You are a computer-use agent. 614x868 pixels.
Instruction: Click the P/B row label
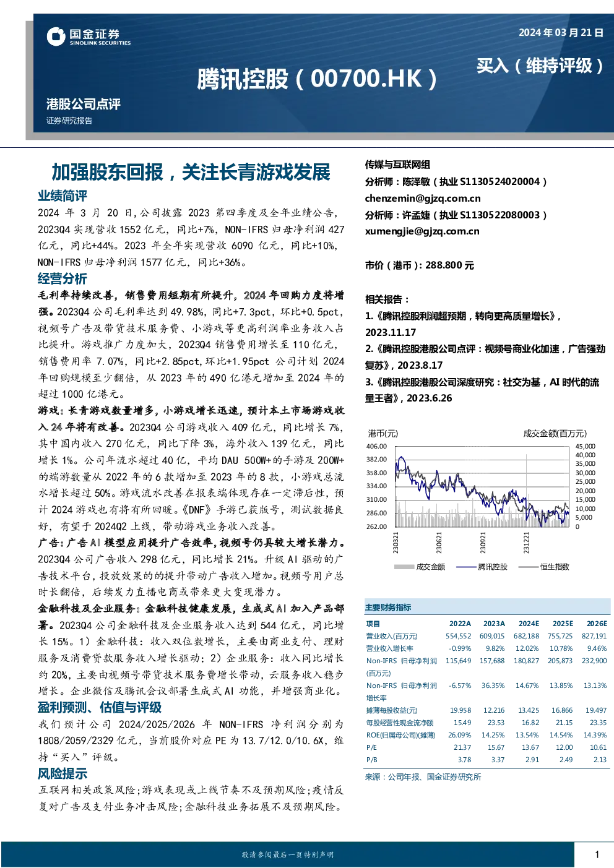(372, 760)
